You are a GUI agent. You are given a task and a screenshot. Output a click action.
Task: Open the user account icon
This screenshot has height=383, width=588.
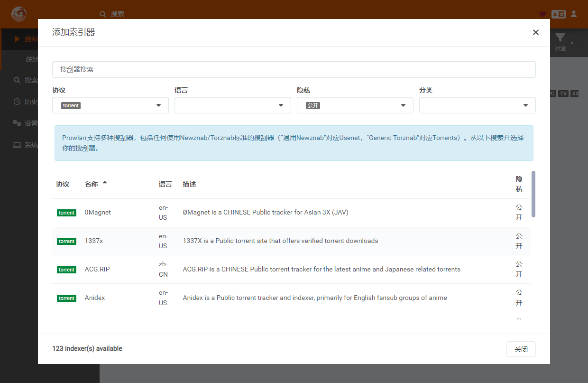tap(574, 14)
